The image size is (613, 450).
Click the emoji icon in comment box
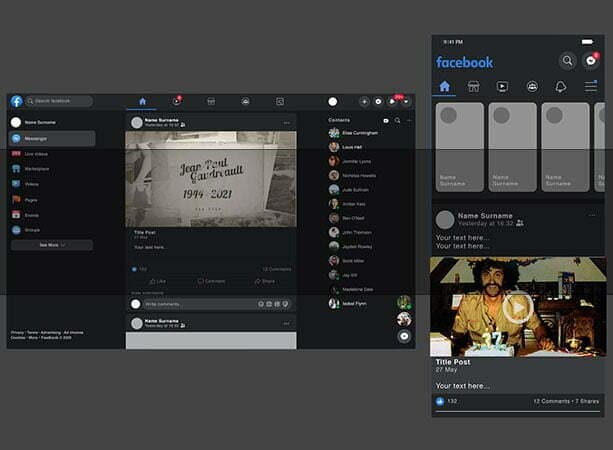tap(261, 304)
